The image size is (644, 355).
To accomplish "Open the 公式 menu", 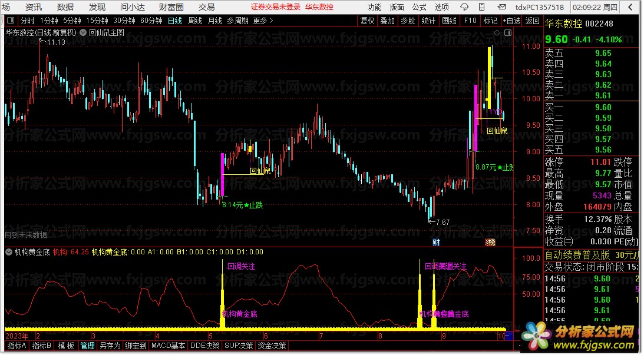I will pos(420,7).
